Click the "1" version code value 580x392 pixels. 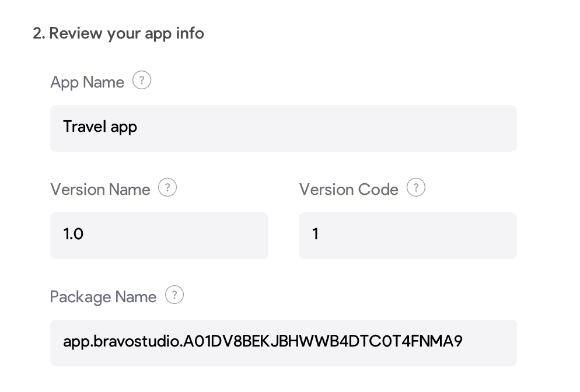316,234
